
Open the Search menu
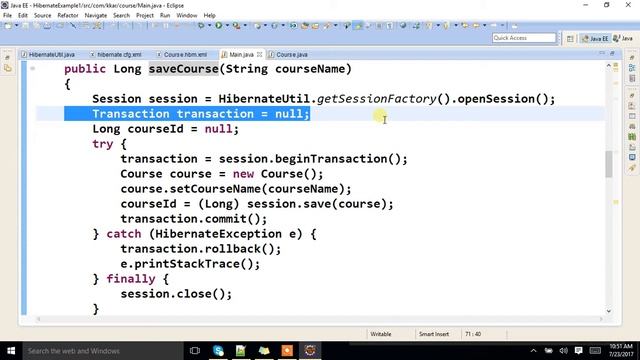click(x=121, y=16)
